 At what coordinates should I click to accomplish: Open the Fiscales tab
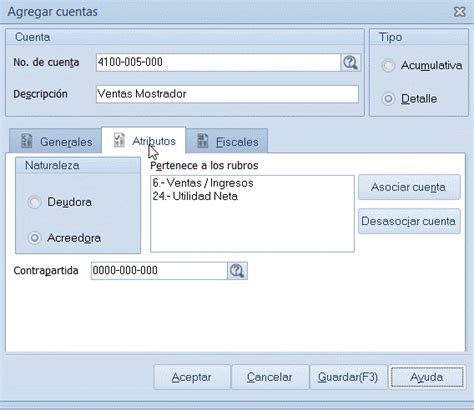[227, 141]
